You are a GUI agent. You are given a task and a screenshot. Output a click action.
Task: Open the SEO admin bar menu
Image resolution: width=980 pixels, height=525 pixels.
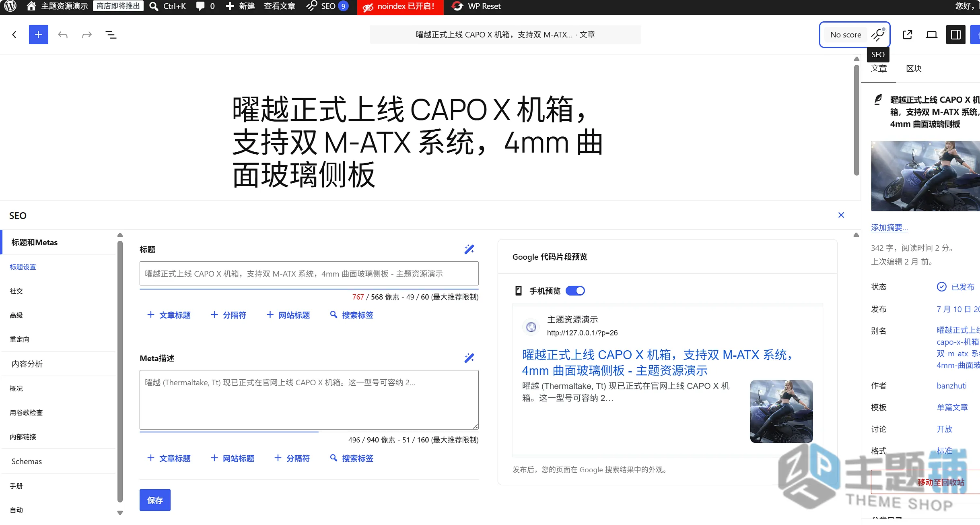[x=327, y=6]
